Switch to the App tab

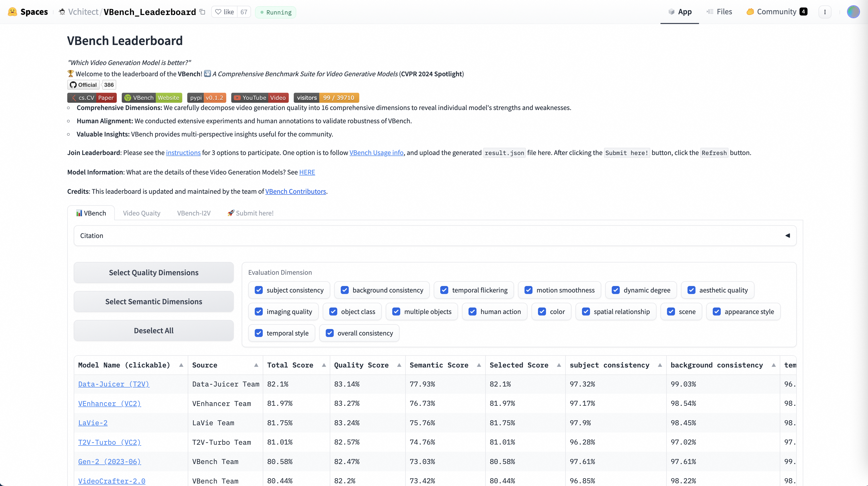(680, 12)
